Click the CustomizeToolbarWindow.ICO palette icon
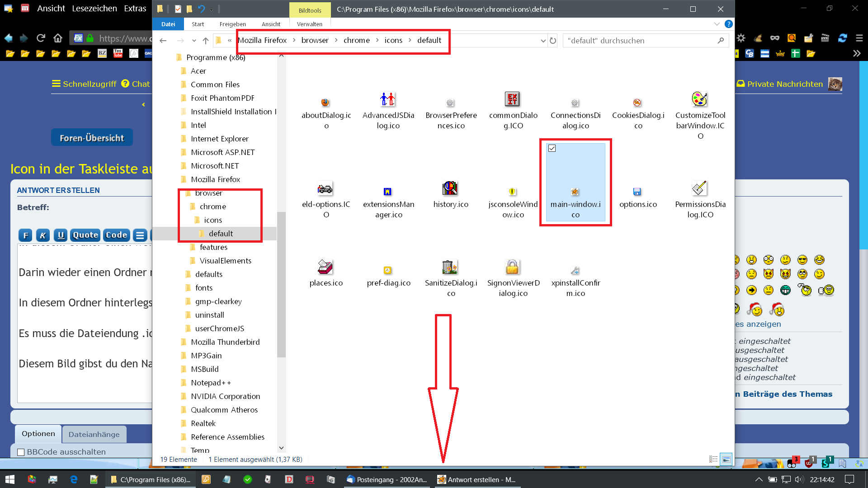 tap(699, 99)
